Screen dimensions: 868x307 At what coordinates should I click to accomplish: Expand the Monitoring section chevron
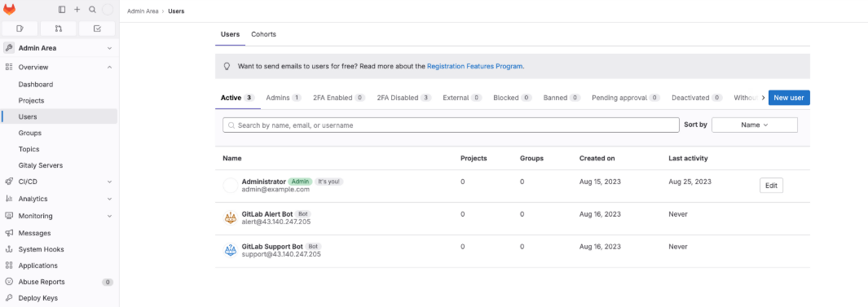pyautogui.click(x=109, y=216)
